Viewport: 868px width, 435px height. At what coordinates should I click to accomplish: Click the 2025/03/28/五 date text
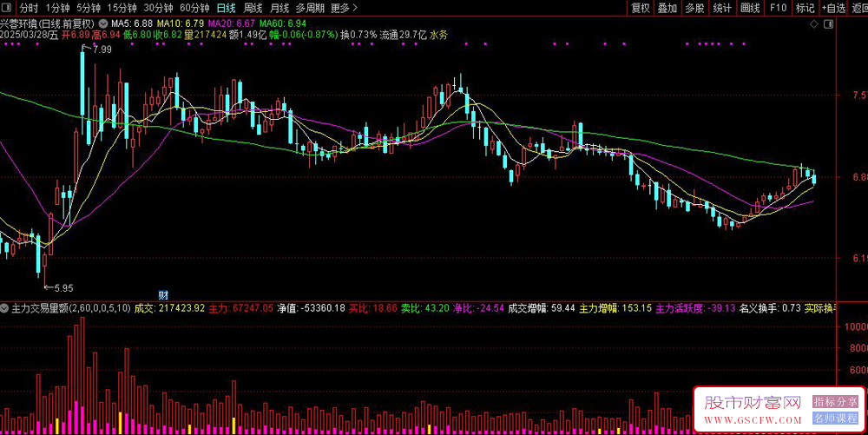[30, 35]
